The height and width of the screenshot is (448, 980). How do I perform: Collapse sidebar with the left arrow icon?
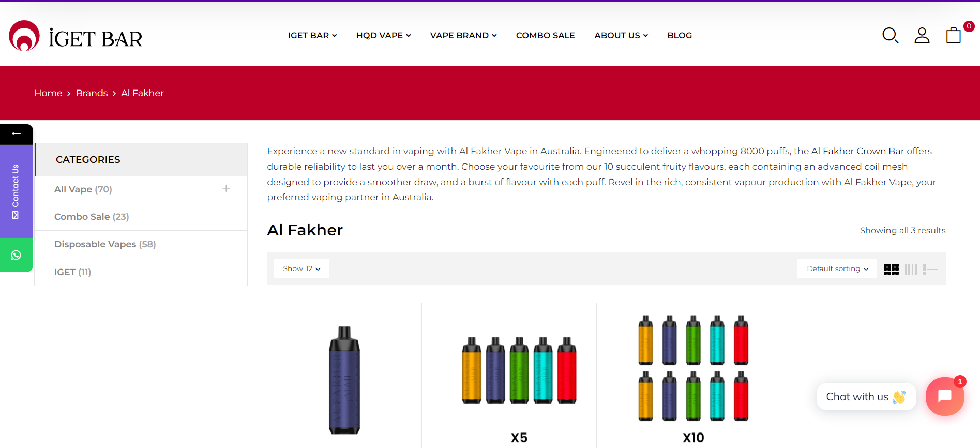point(17,133)
